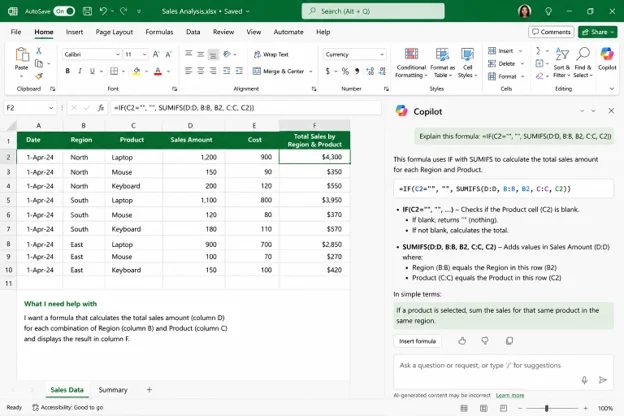This screenshot has height=416, width=624.
Task: Click Decrease Font Size icon
Action: click(168, 54)
